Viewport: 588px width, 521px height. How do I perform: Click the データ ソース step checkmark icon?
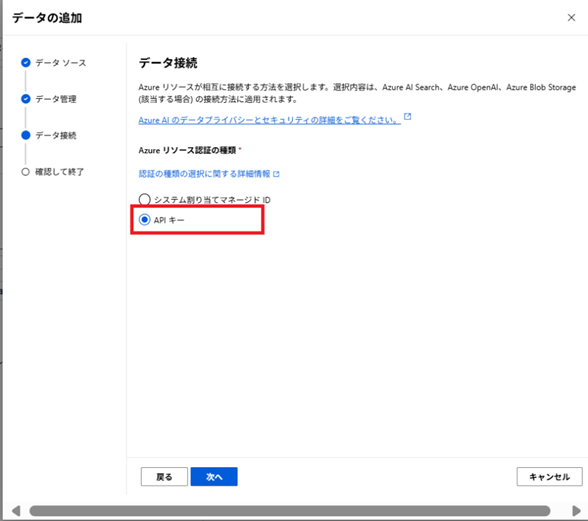[26, 63]
